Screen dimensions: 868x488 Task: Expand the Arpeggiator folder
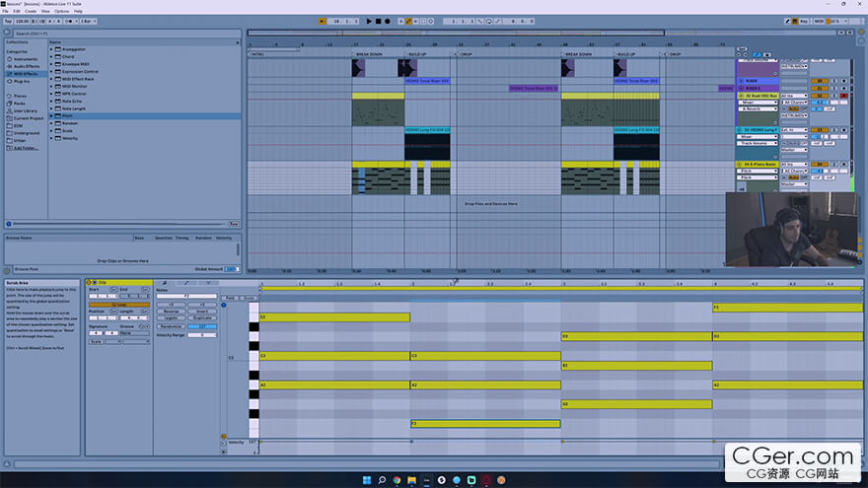(x=53, y=48)
